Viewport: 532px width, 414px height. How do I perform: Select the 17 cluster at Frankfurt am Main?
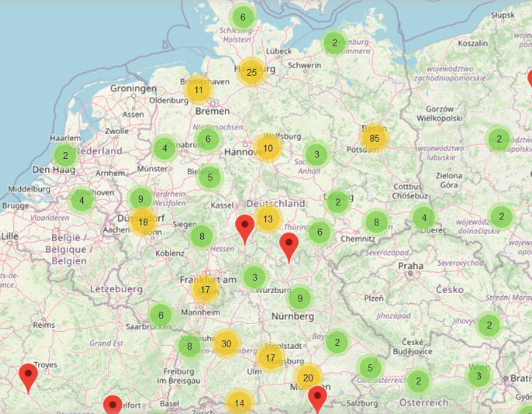click(206, 291)
